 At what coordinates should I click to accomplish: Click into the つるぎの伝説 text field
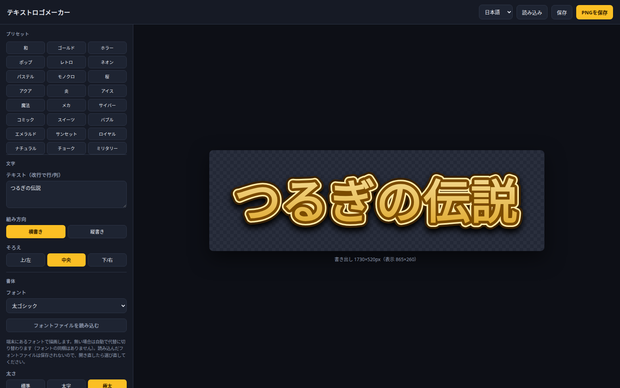66,194
